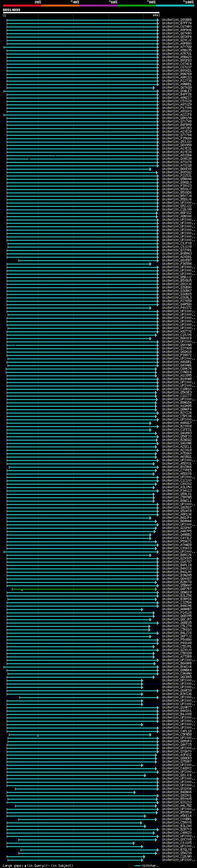Click the white query sequence bar
Viewport: 197px width, 868px height.
pos(81,12)
